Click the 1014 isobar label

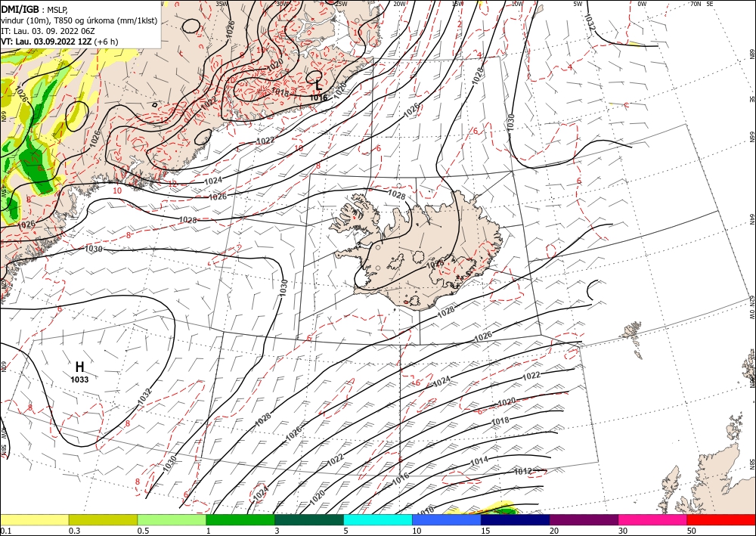[479, 460]
